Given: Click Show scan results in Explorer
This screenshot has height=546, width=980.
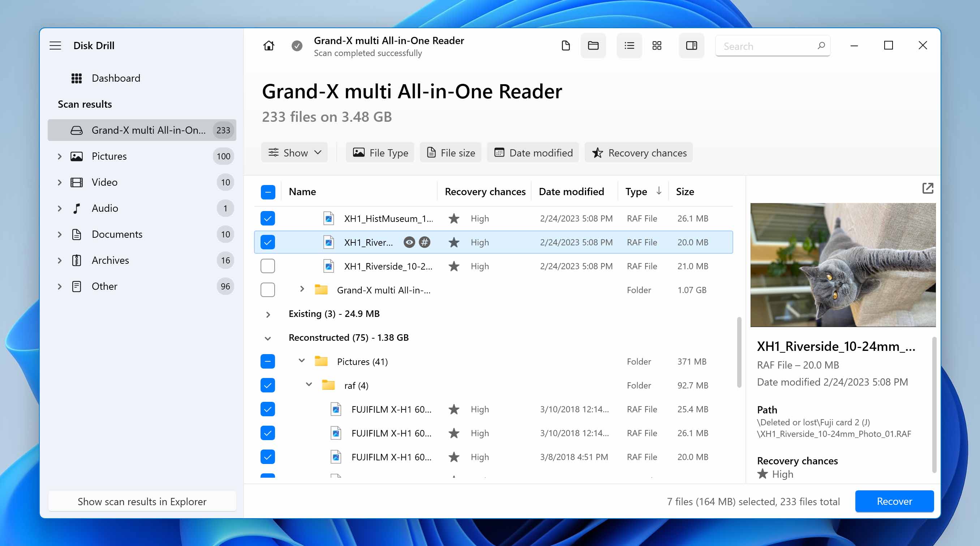Looking at the screenshot, I should [142, 501].
